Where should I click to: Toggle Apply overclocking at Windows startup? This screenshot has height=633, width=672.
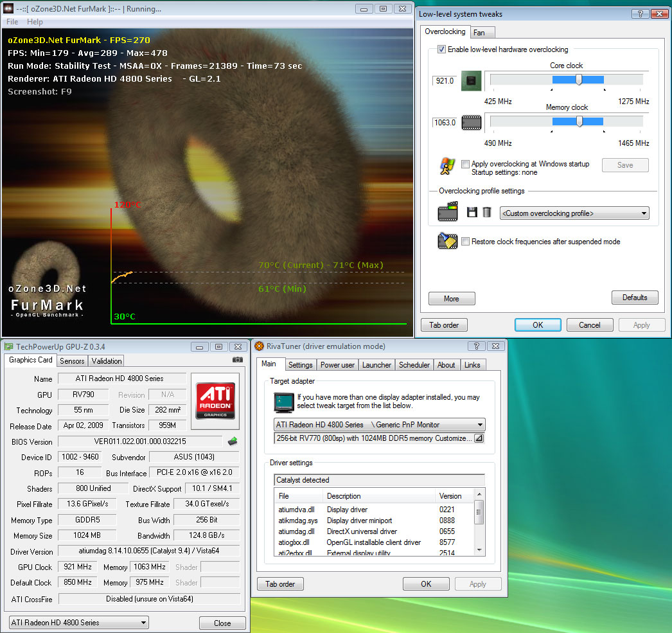tap(465, 164)
